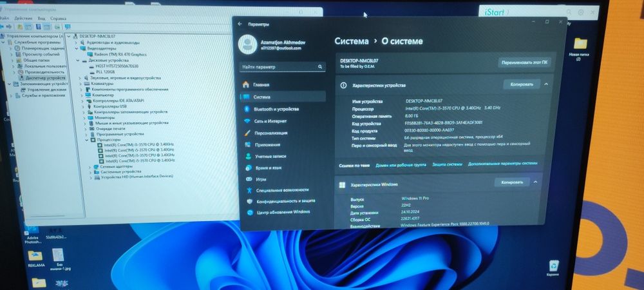This screenshot has width=644, height=290.
Task: Open the Действие menu
Action: pyautogui.click(x=23, y=19)
